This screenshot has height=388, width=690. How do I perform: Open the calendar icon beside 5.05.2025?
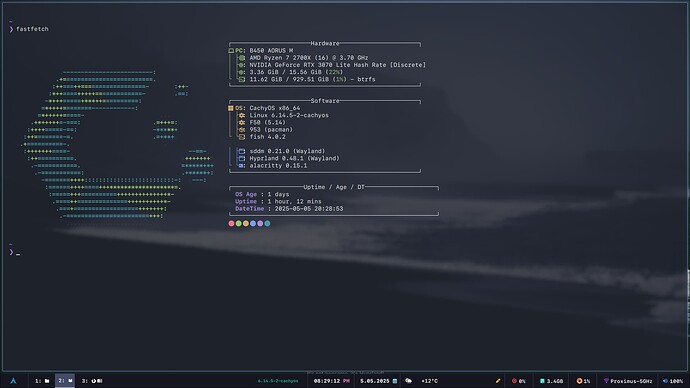395,381
